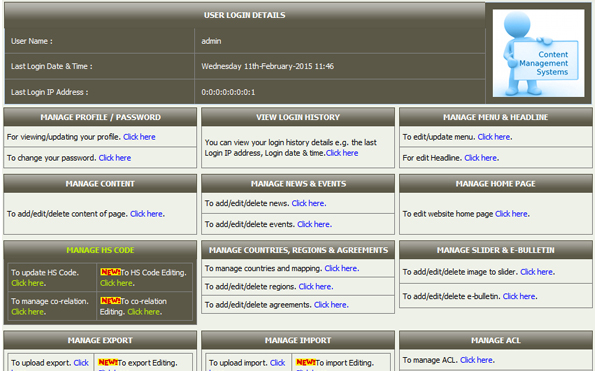This screenshot has width=595, height=371.
Task: View login history Click here link
Action: pos(342,153)
